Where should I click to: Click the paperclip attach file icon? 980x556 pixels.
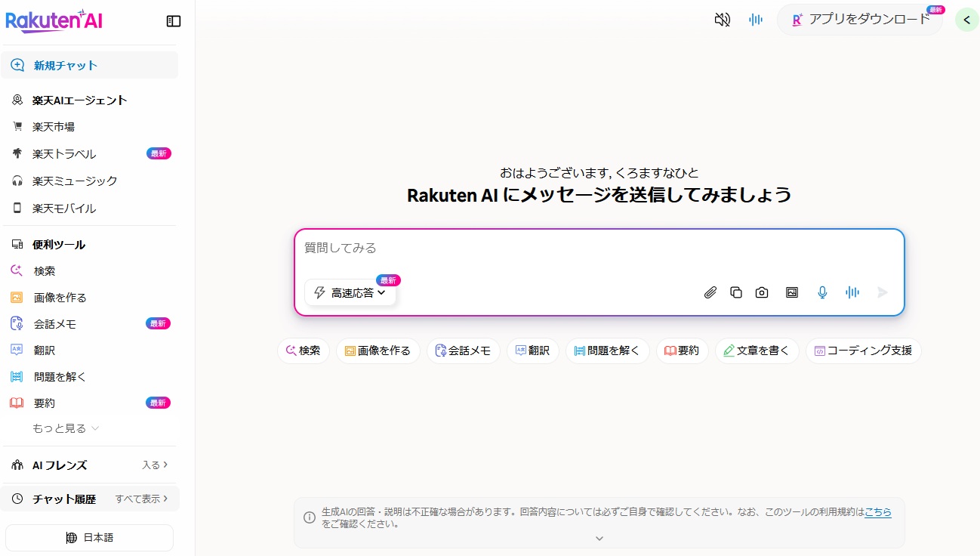coord(710,292)
